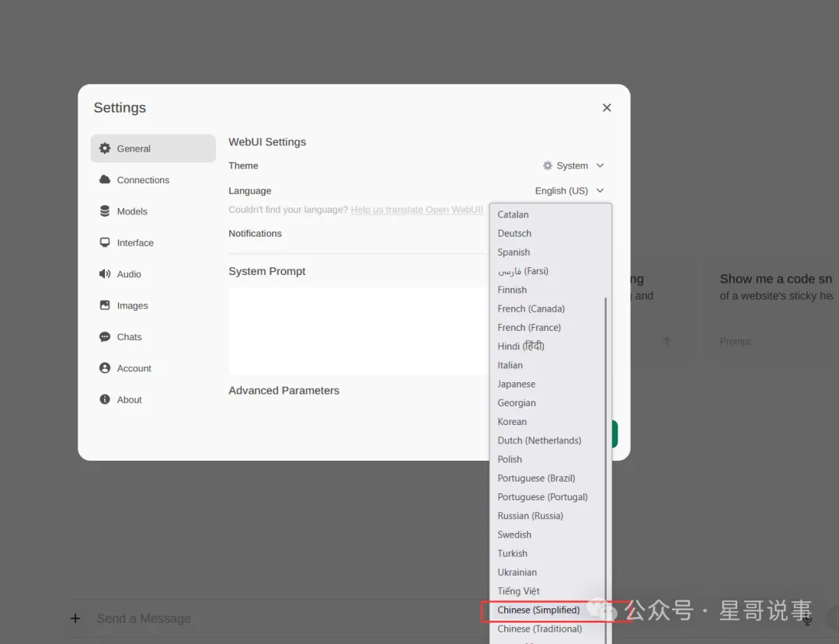The width and height of the screenshot is (839, 644).
Task: Click the info icon for About
Action: point(105,399)
